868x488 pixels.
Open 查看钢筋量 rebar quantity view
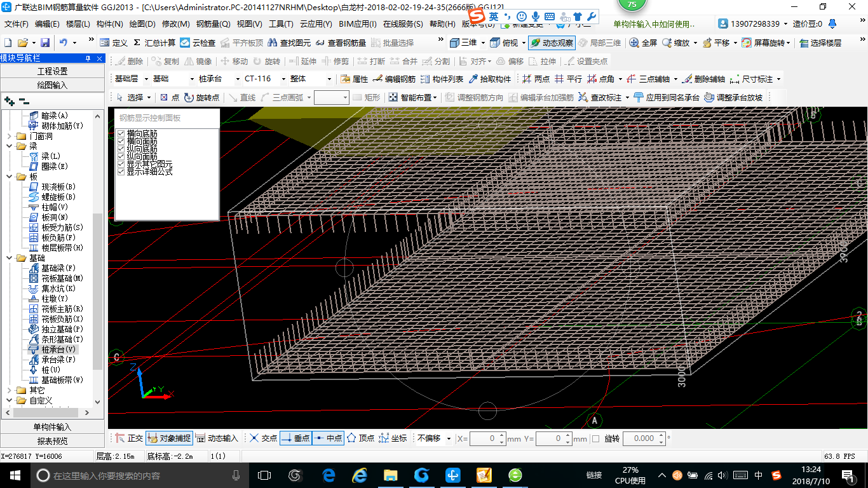coord(341,43)
